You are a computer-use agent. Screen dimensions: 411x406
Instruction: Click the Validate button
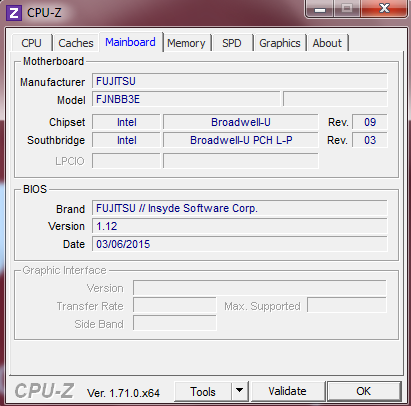287,391
